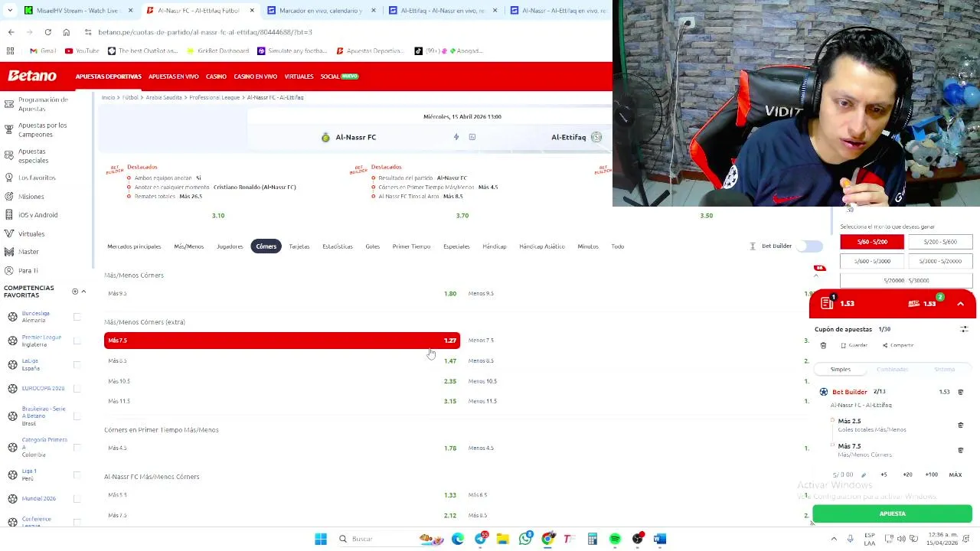Set stake with MÁX button
This screenshot has height=551, width=980.
[x=955, y=474]
